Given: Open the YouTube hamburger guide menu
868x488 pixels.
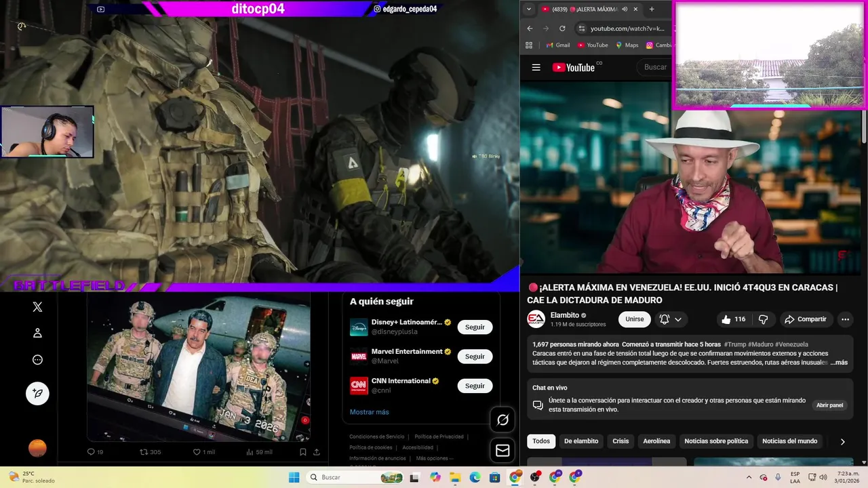Looking at the screenshot, I should pyautogui.click(x=536, y=67).
